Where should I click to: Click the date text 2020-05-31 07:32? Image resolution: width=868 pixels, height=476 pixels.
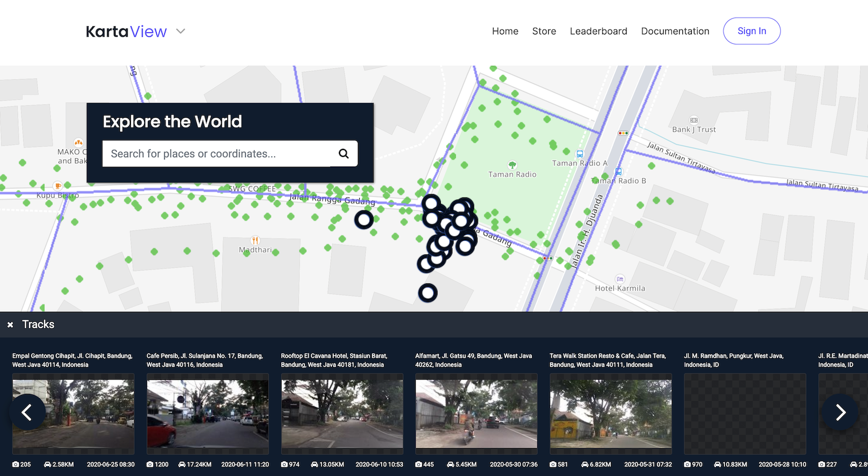point(648,465)
